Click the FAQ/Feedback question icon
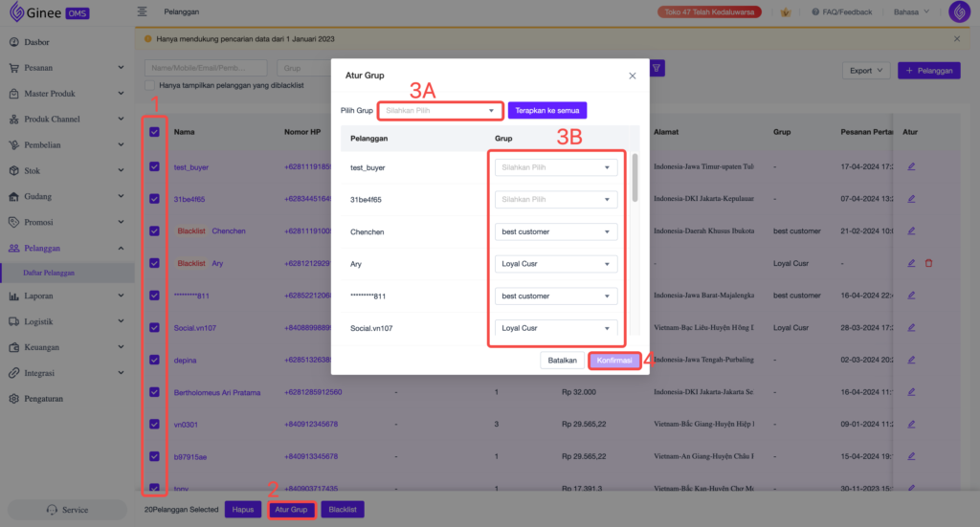This screenshot has height=527, width=980. (815, 11)
